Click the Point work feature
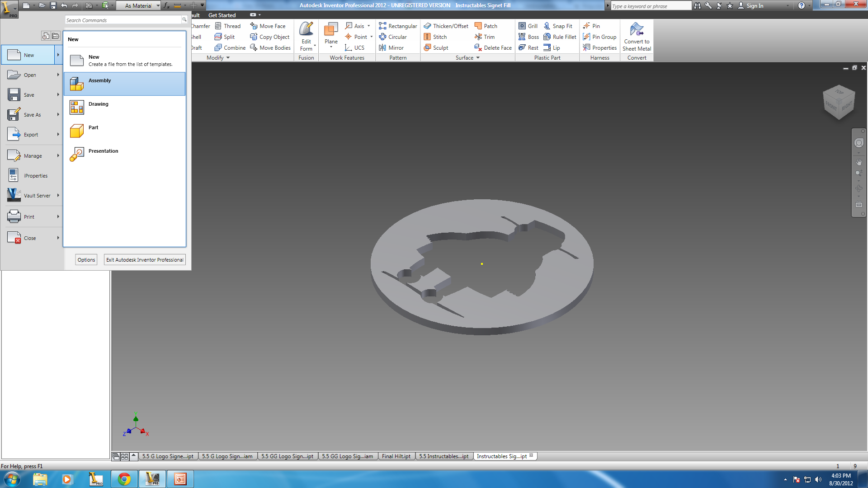This screenshot has width=868, height=488. (x=356, y=37)
